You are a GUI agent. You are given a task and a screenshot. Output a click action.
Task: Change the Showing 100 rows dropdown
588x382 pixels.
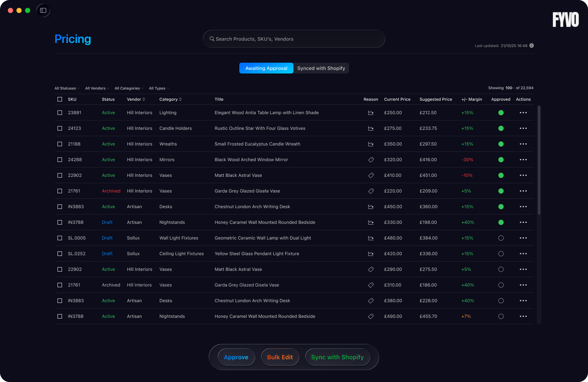pos(510,88)
